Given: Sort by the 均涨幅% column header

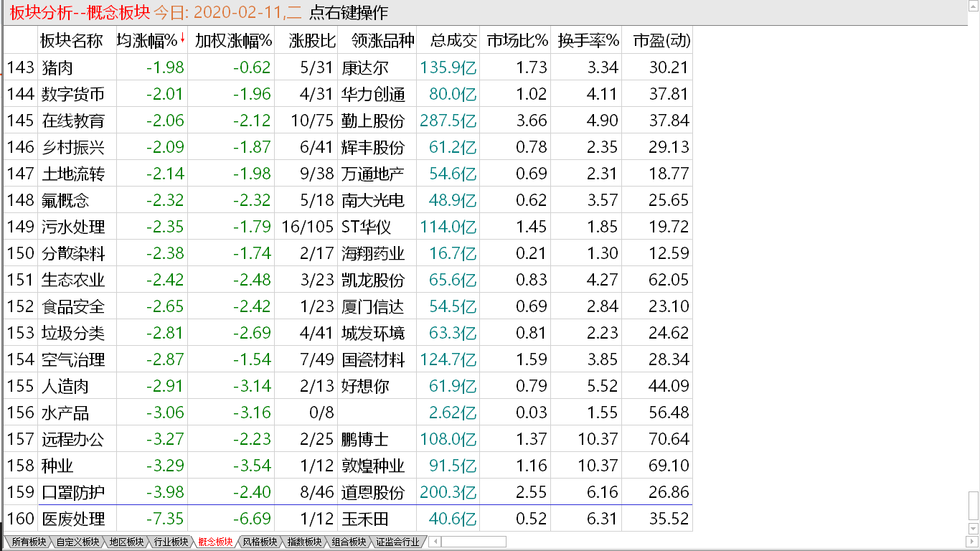Looking at the screenshot, I should 148,41.
